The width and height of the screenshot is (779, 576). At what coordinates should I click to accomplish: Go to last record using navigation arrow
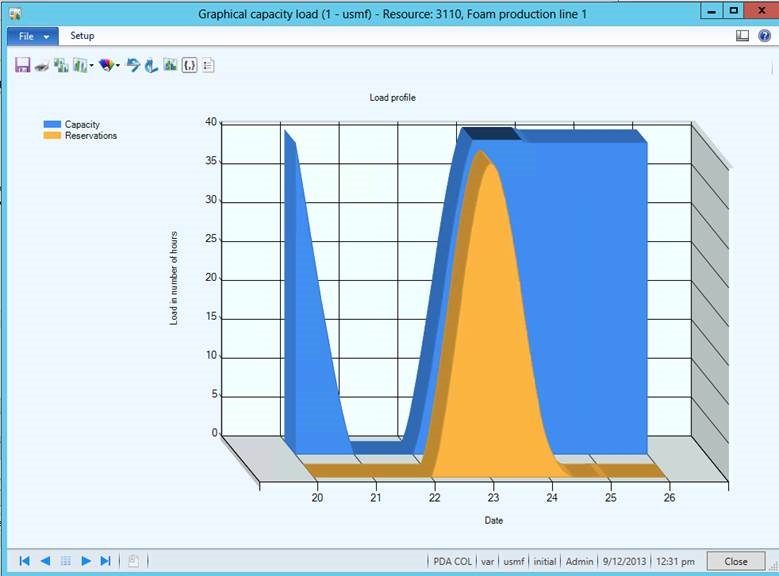106,561
